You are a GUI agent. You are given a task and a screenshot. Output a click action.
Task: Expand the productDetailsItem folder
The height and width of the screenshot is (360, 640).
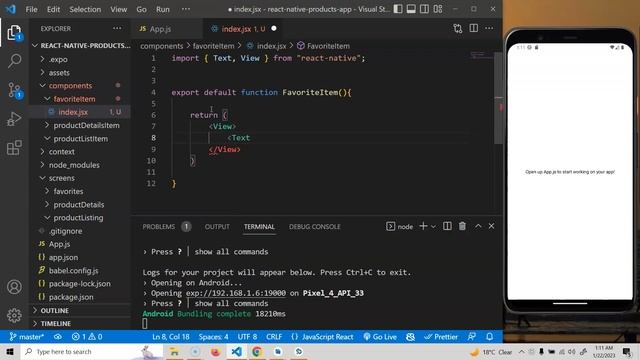pyautogui.click(x=80, y=125)
